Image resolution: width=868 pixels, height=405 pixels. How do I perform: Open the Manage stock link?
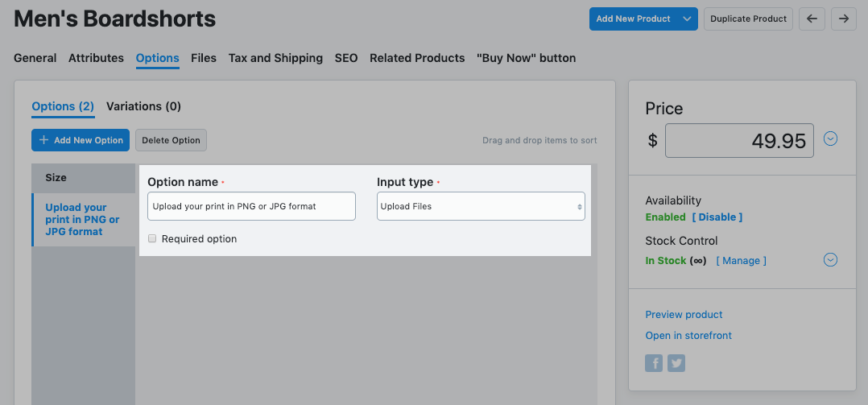tap(741, 261)
